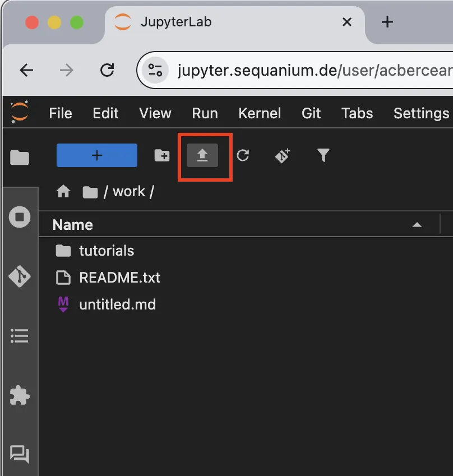The height and width of the screenshot is (476, 453).
Task: Open the chat panel in sidebar
Action: pyautogui.click(x=20, y=454)
